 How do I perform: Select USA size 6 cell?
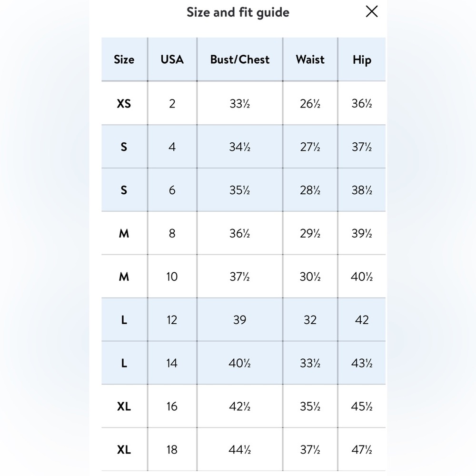coord(172,190)
